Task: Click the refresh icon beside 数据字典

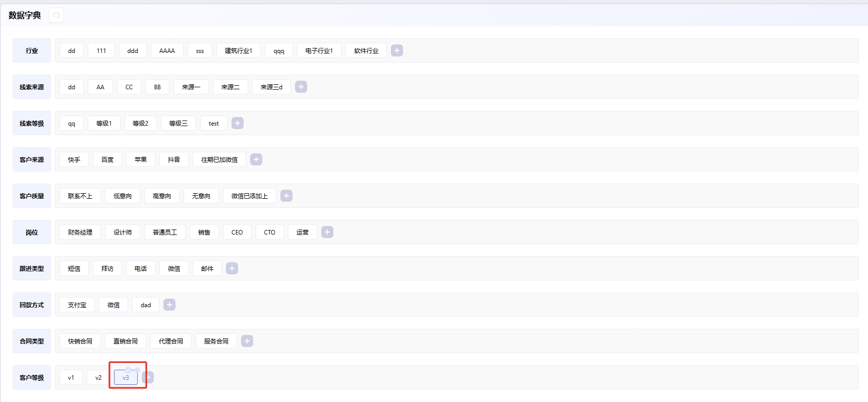Action: point(56,16)
